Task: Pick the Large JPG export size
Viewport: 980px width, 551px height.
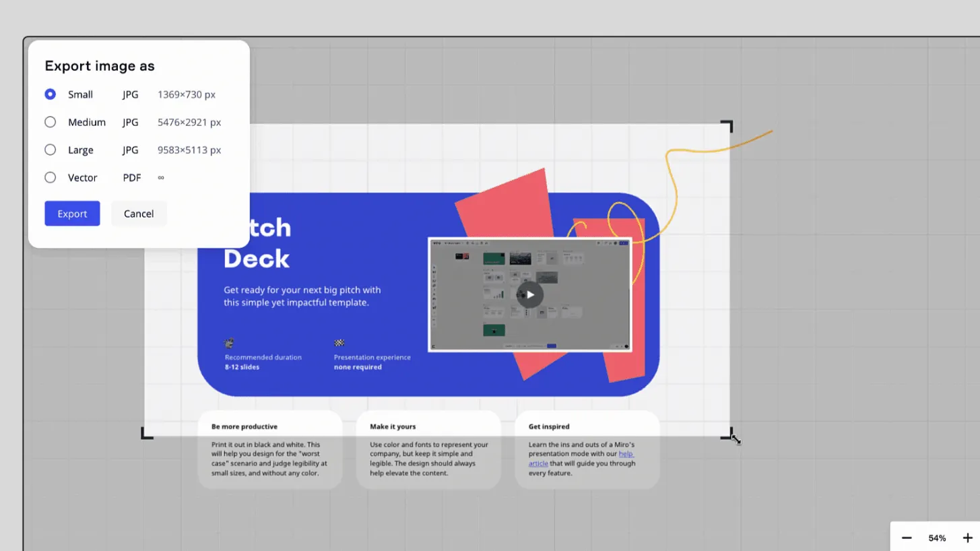Action: [x=50, y=150]
